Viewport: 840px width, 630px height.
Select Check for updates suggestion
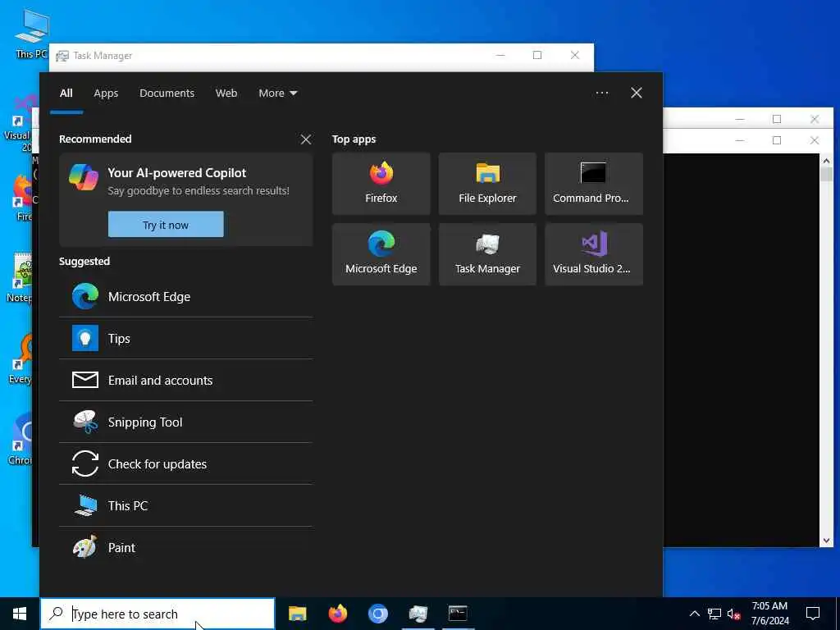pyautogui.click(x=186, y=463)
